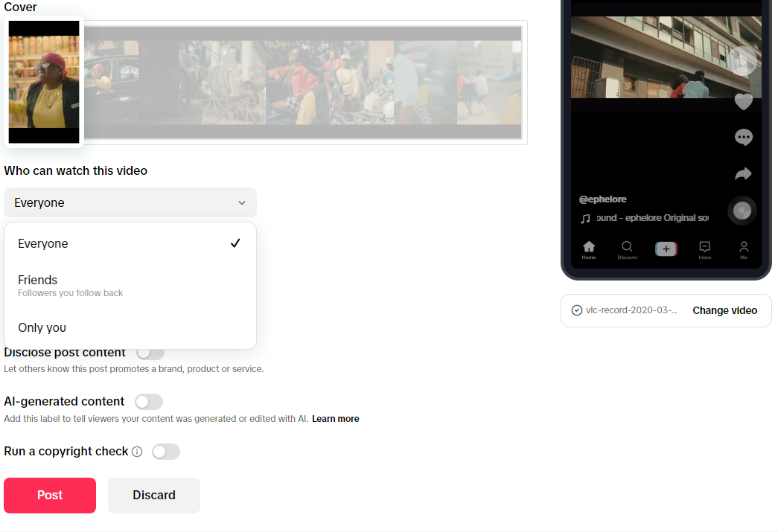This screenshot has width=778, height=532.
Task: Click the vlc-record-2020-03 filename text
Action: 631,310
